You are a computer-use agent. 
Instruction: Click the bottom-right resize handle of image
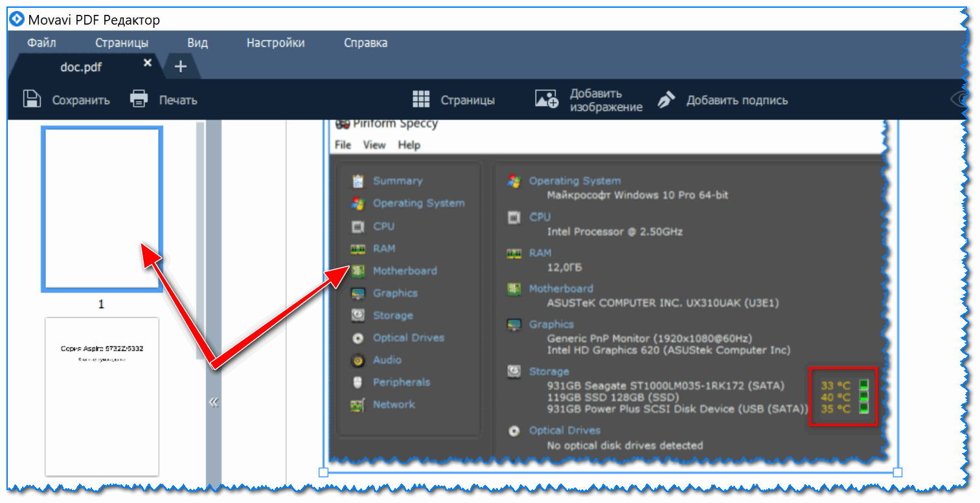click(x=898, y=473)
